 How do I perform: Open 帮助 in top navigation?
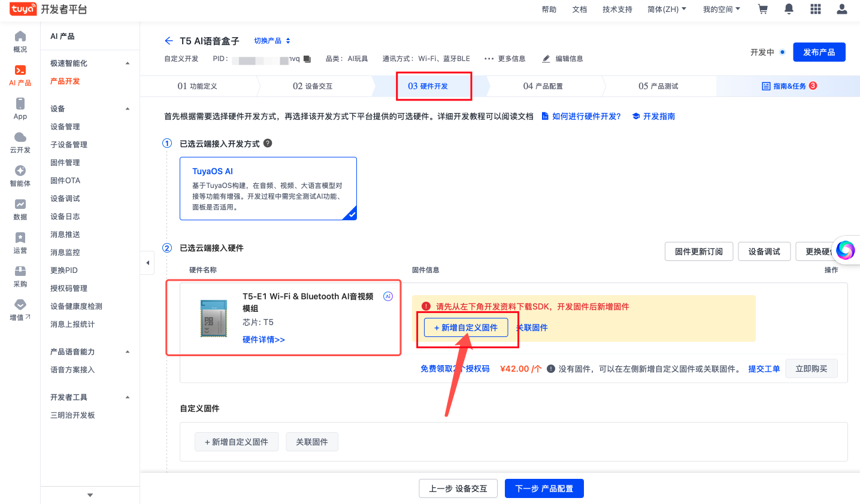click(549, 9)
